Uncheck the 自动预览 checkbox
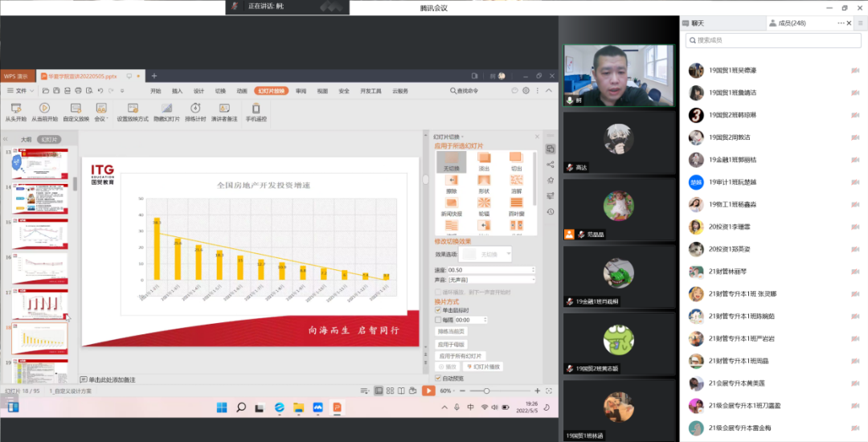This screenshot has width=868, height=442. [x=438, y=378]
